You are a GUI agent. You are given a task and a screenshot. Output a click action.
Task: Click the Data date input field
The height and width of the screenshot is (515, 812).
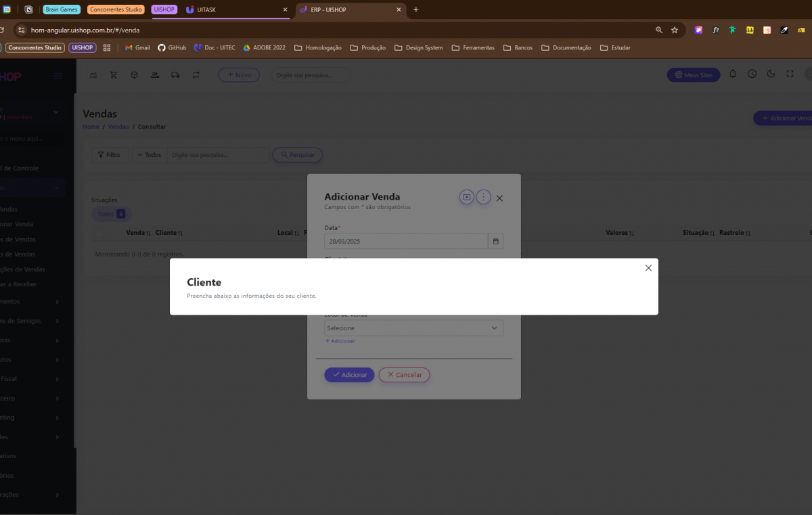click(406, 242)
